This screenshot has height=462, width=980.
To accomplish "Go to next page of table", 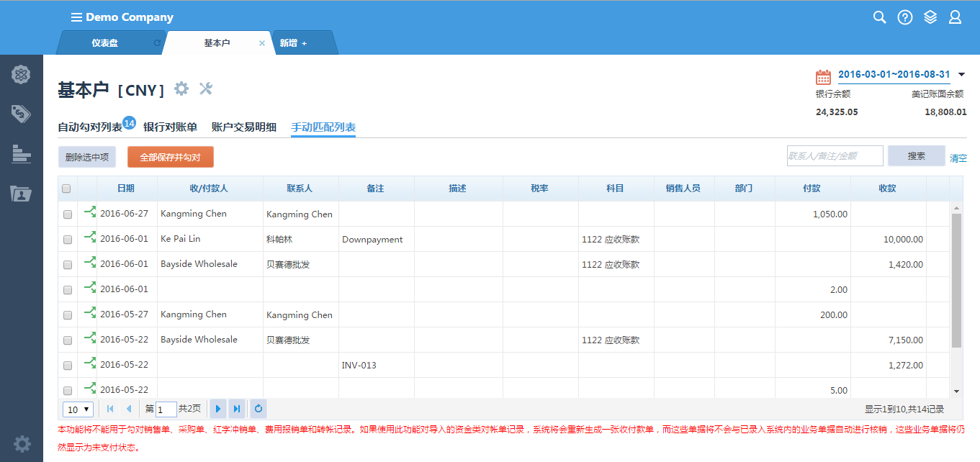I will (x=218, y=409).
